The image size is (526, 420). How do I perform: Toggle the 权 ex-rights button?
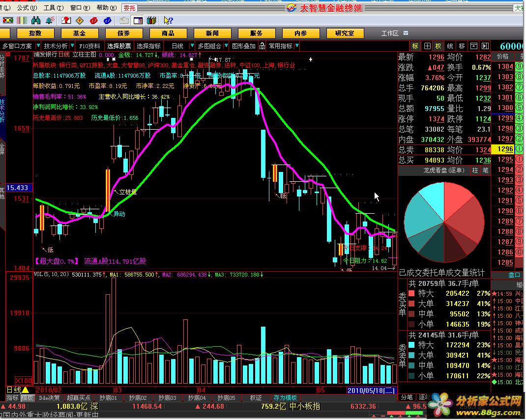[438, 46]
